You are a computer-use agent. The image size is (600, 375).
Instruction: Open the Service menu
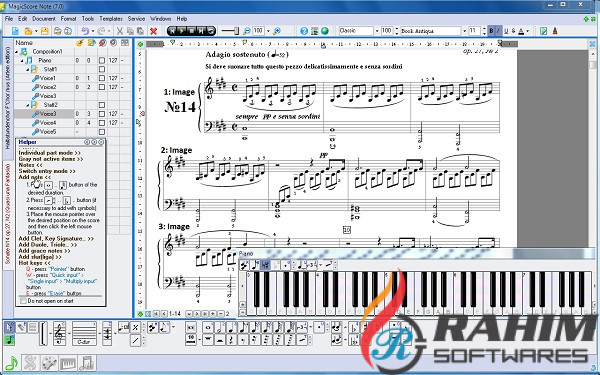pos(136,19)
